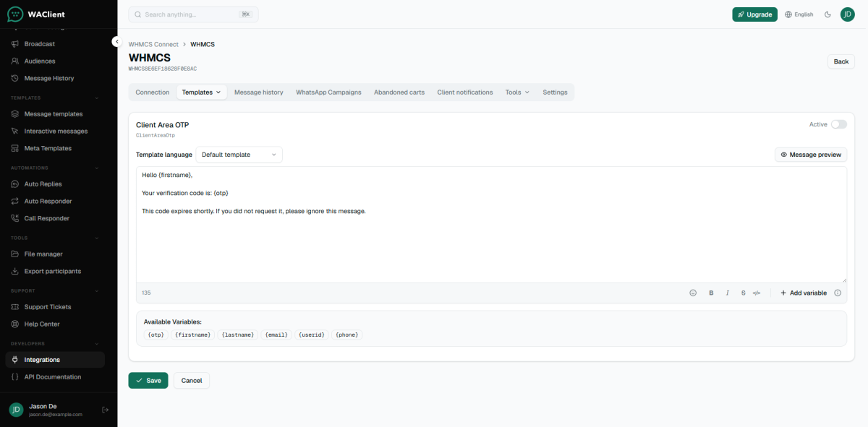Open the English language selector

coord(799,14)
